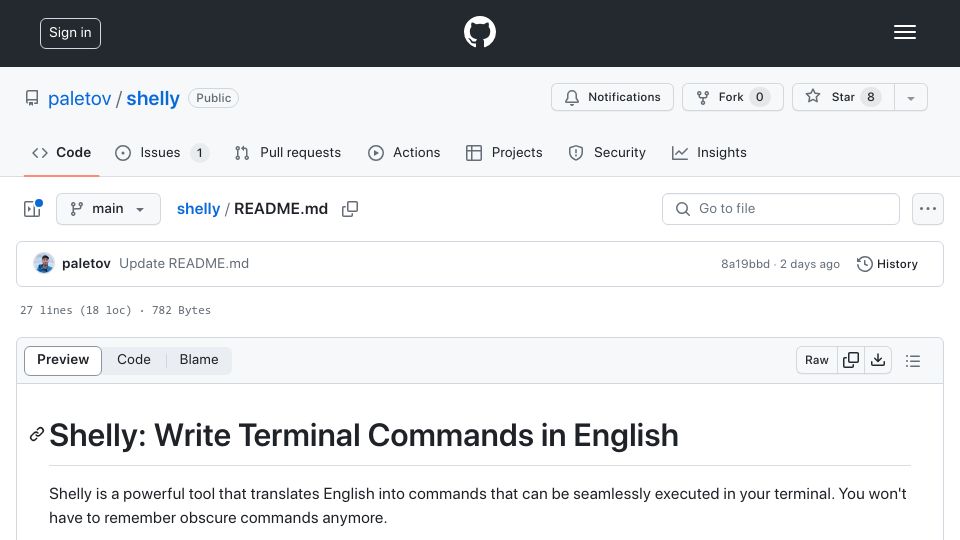Go to paletov user profile link
960x540 pixels.
(x=80, y=98)
